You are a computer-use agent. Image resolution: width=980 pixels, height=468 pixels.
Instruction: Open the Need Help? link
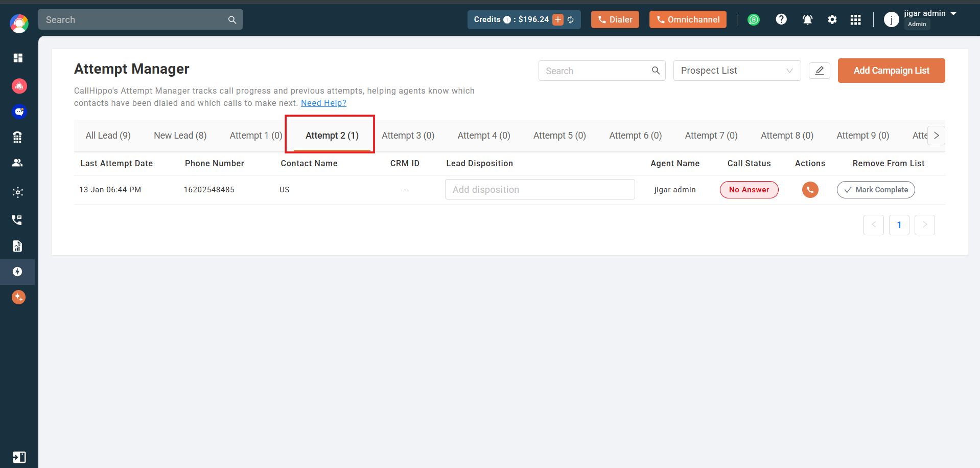pyautogui.click(x=323, y=103)
